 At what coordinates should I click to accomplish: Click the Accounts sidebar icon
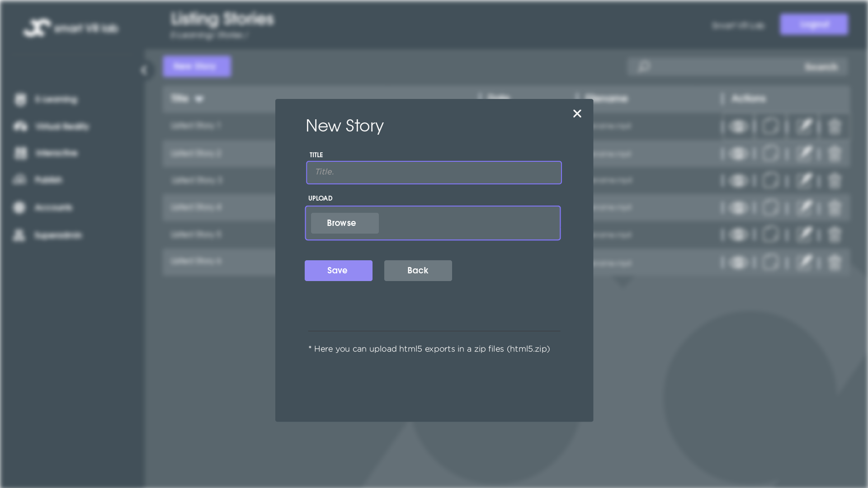click(x=19, y=207)
